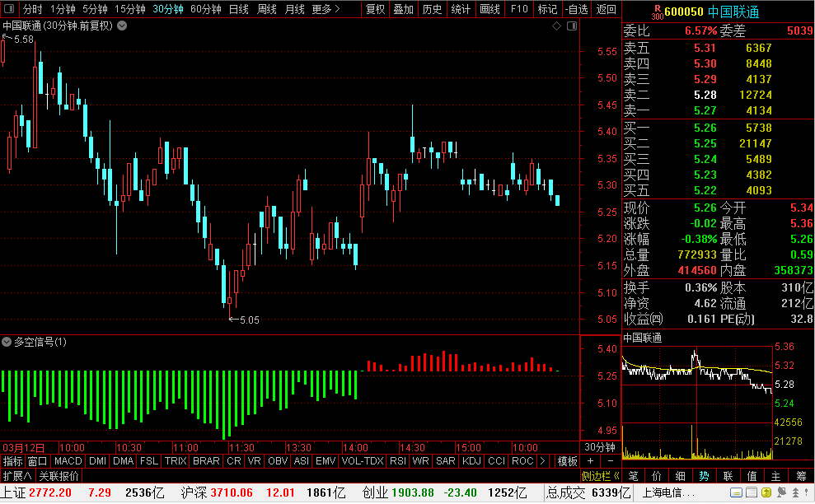
Task: Collapse the 侧边栏 sidebar
Action: coord(601,476)
